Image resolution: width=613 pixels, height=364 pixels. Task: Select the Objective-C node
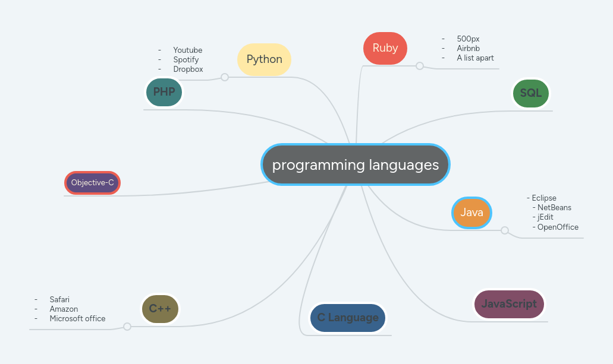tap(92, 182)
